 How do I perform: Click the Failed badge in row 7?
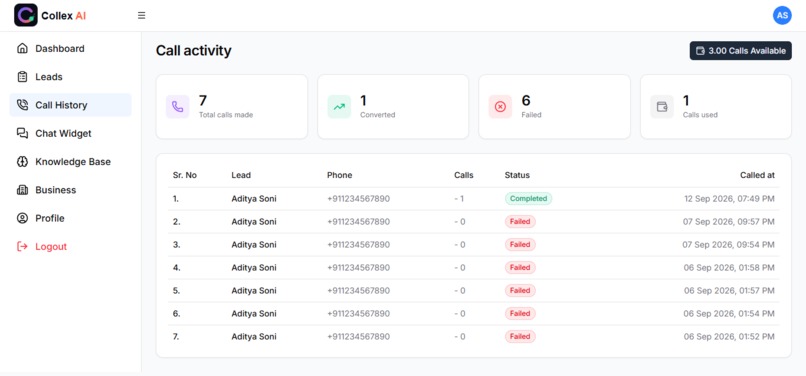(x=520, y=336)
